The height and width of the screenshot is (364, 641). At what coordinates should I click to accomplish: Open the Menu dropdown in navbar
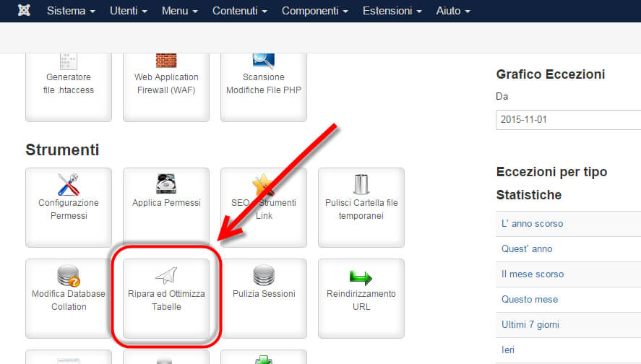click(179, 11)
